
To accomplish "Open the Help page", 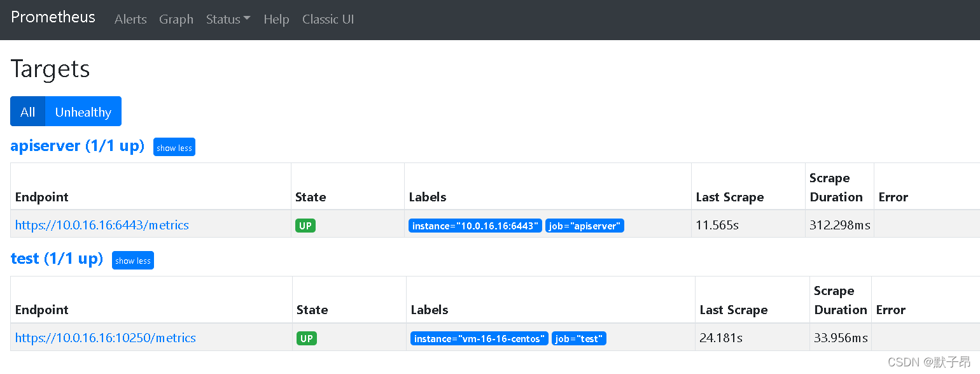I will point(276,19).
